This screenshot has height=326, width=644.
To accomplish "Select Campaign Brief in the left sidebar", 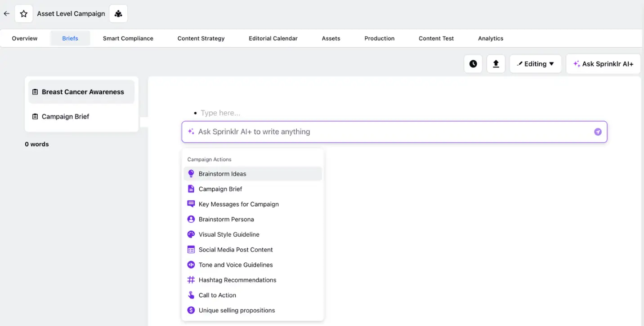I will pos(66,116).
